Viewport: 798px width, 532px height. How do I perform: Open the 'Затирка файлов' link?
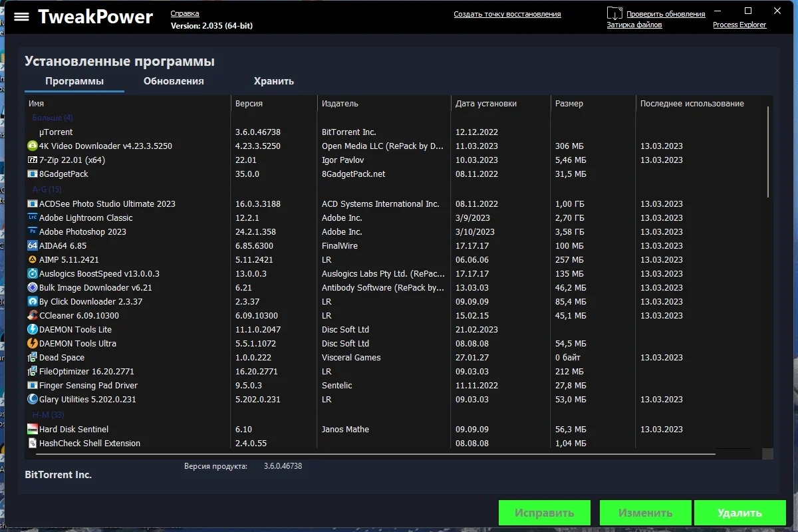click(634, 25)
